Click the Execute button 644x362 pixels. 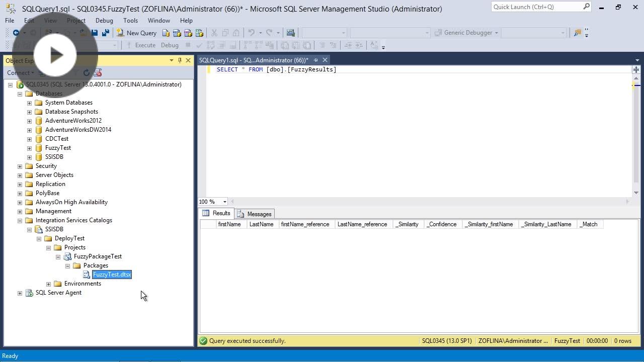(x=145, y=45)
